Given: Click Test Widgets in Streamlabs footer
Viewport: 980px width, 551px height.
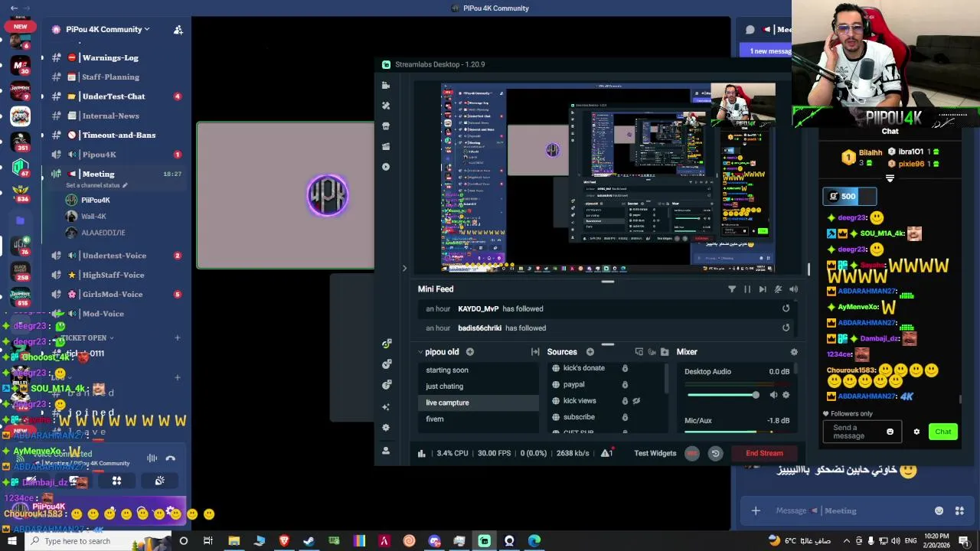Looking at the screenshot, I should click(655, 453).
